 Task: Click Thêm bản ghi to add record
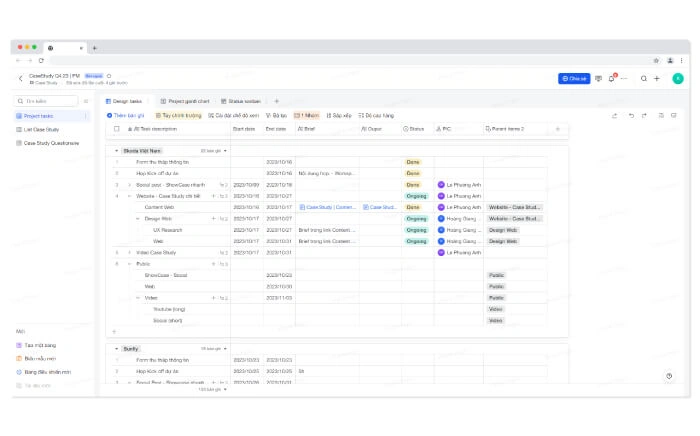(x=128, y=115)
